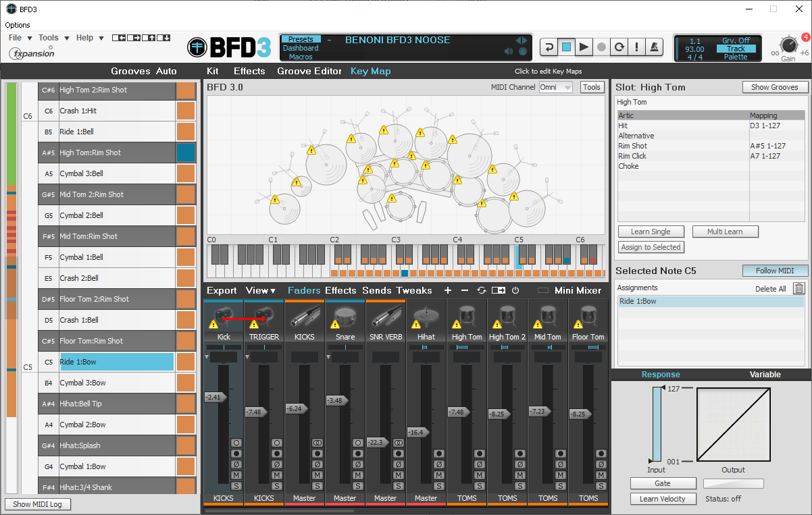This screenshot has width=812, height=515.
Task: Open the MIDI Channel Omni dropdown
Action: 555,87
